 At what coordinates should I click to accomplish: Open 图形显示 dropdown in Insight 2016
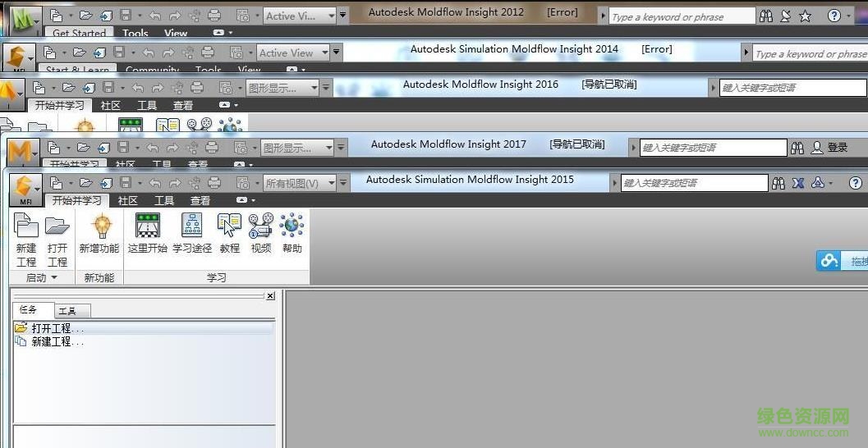282,88
